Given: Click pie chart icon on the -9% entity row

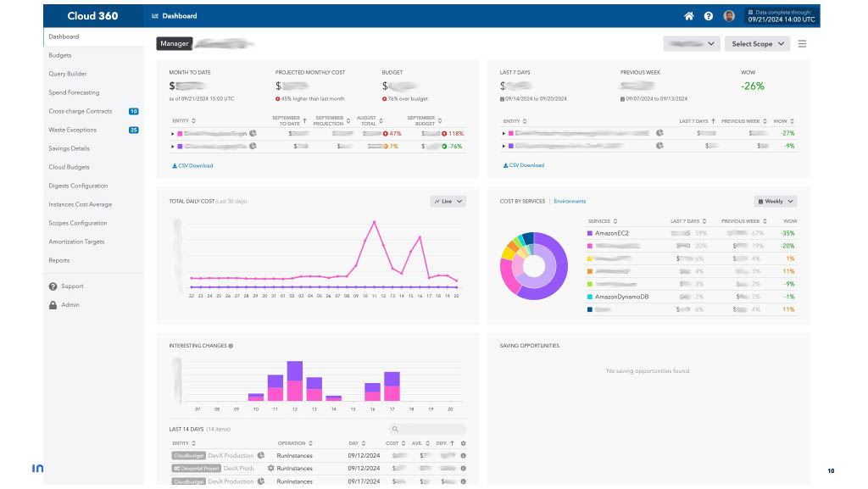Looking at the screenshot, I should click(659, 146).
